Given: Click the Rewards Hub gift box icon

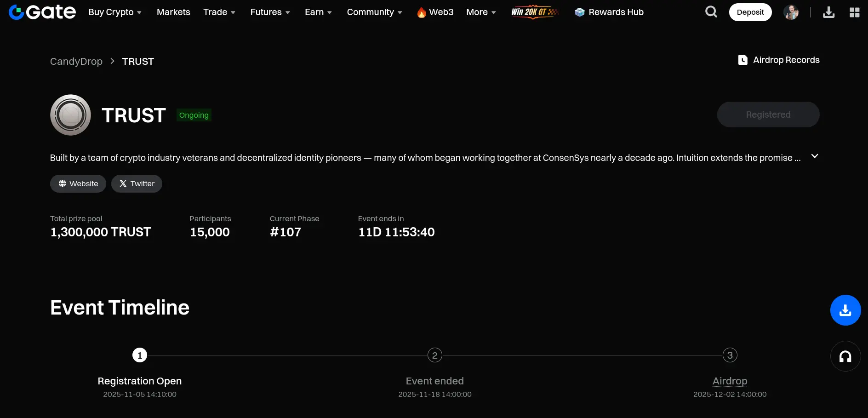Looking at the screenshot, I should click(x=580, y=12).
